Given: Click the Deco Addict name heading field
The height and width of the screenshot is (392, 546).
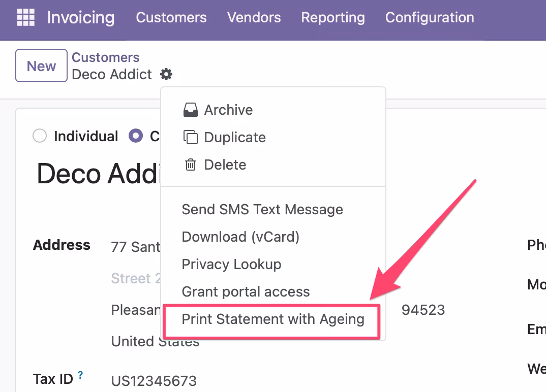Looking at the screenshot, I should tap(99, 174).
